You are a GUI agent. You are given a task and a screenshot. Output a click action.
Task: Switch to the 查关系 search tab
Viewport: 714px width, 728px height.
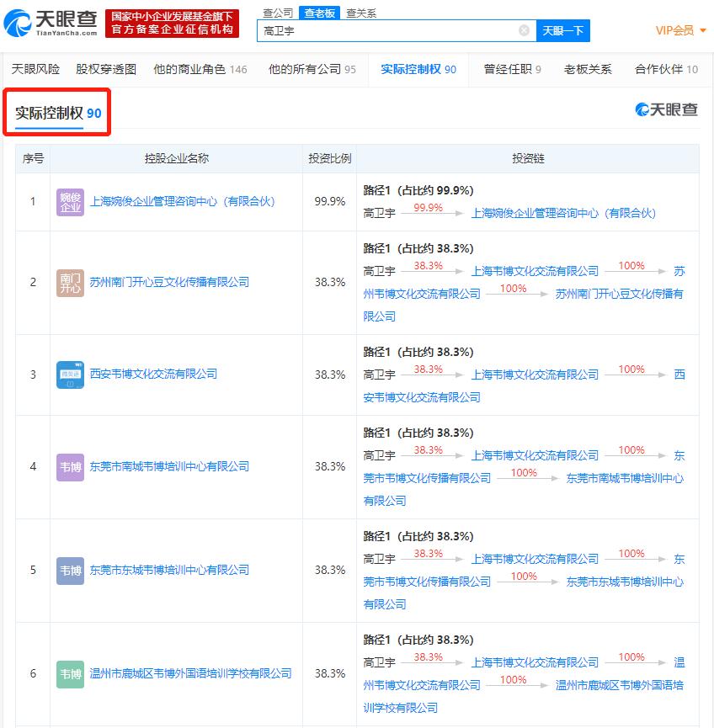coord(361,13)
